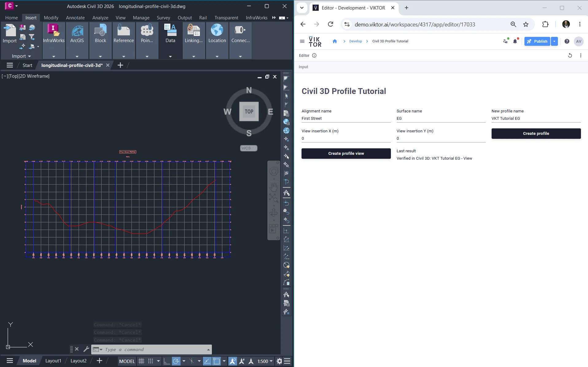The image size is (588, 367).
Task: Open the command line customize wrench icon
Action: [86, 349]
